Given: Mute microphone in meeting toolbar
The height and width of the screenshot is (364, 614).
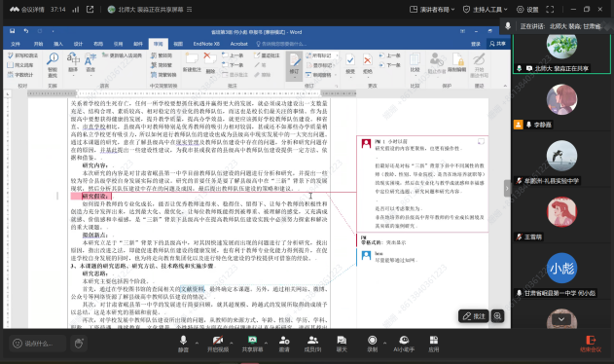Looking at the screenshot, I should (183, 344).
